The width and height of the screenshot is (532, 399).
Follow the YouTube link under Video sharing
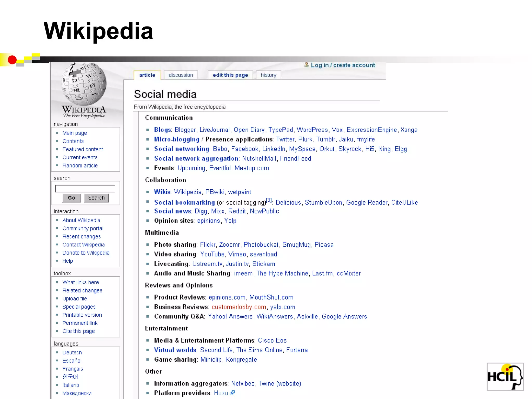pyautogui.click(x=212, y=254)
